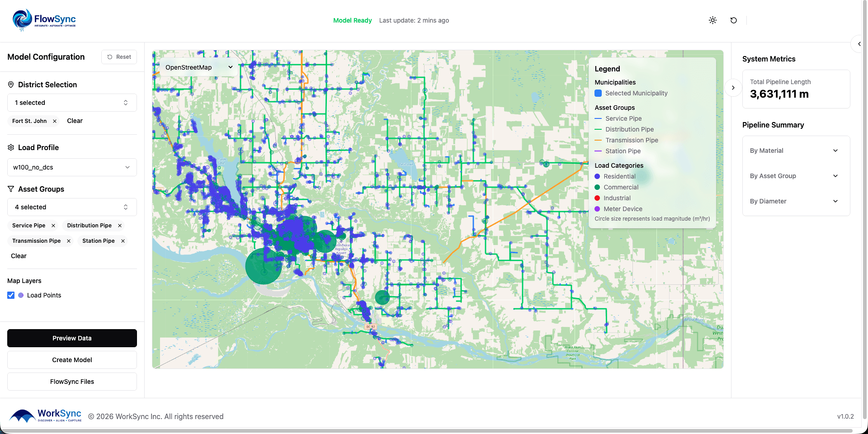Expand the By Material summary
868x434 pixels.
(x=796, y=151)
